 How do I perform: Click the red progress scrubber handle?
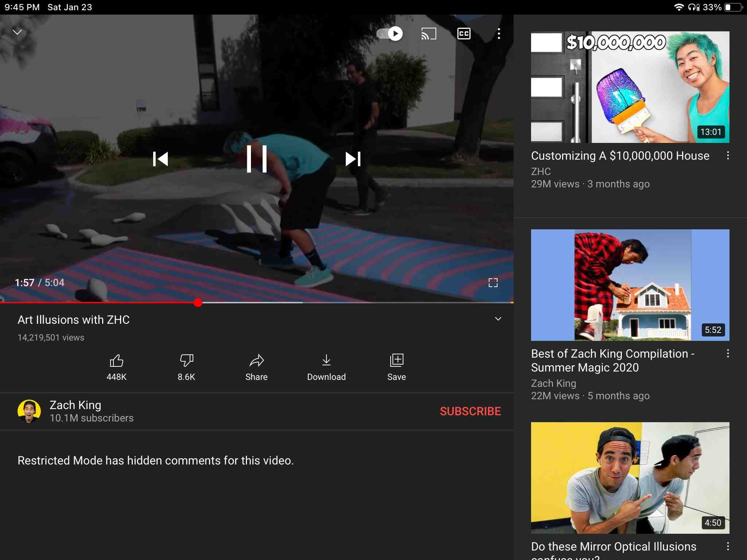tap(198, 302)
